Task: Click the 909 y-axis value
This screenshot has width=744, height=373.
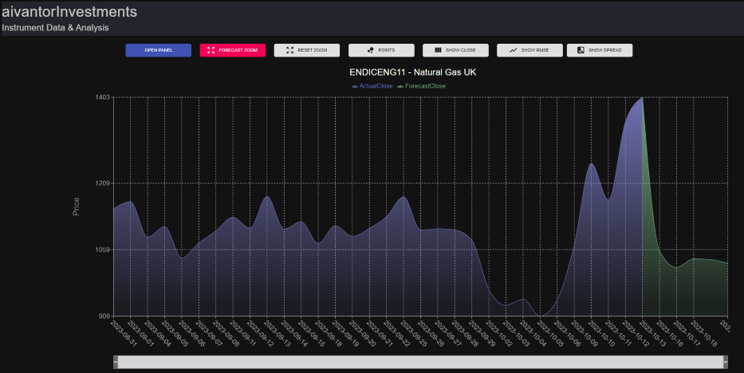Action: point(104,316)
